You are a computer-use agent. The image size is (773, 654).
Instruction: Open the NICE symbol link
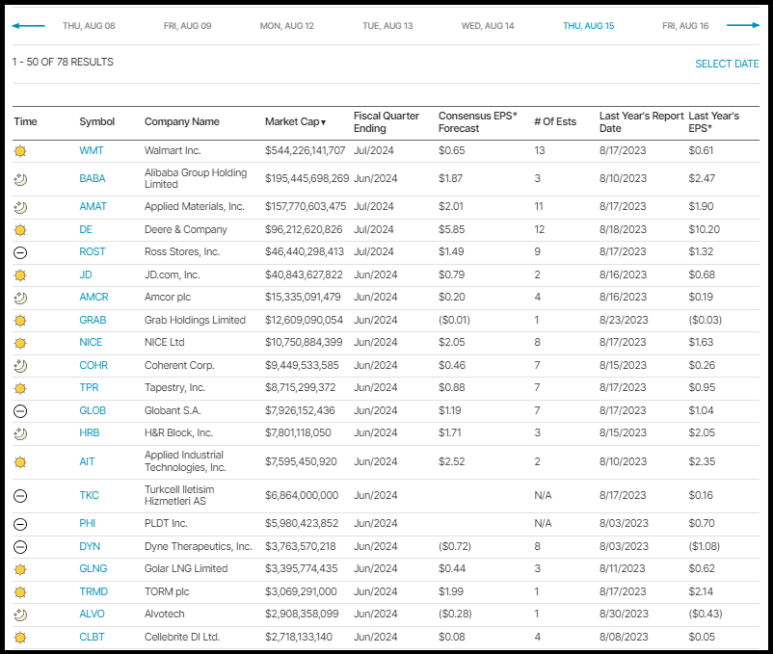(91, 343)
